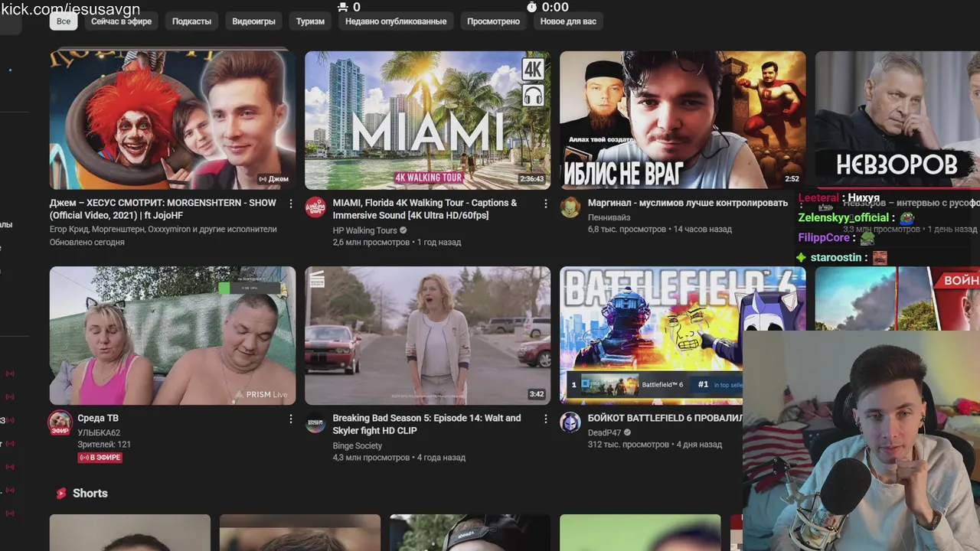Image resolution: width=980 pixels, height=551 pixels.
Task: Select the "Недавно опубликованные" filter chip
Action: [396, 21]
